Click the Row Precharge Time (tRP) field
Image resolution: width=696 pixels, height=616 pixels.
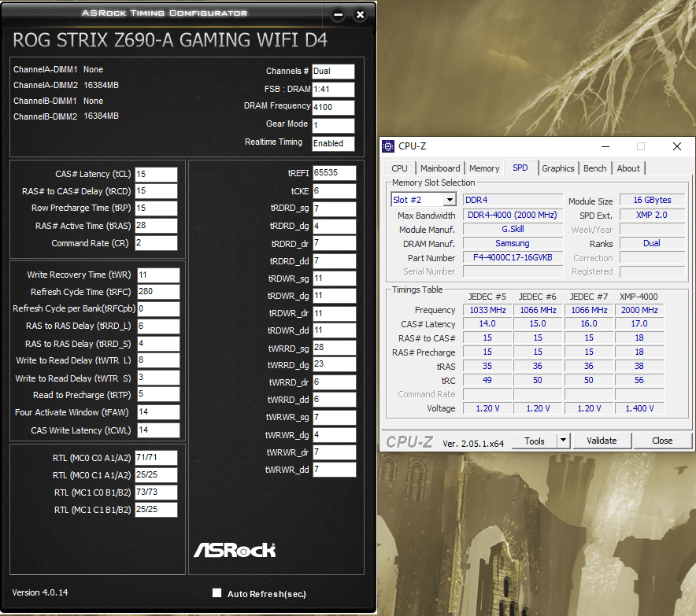156,208
